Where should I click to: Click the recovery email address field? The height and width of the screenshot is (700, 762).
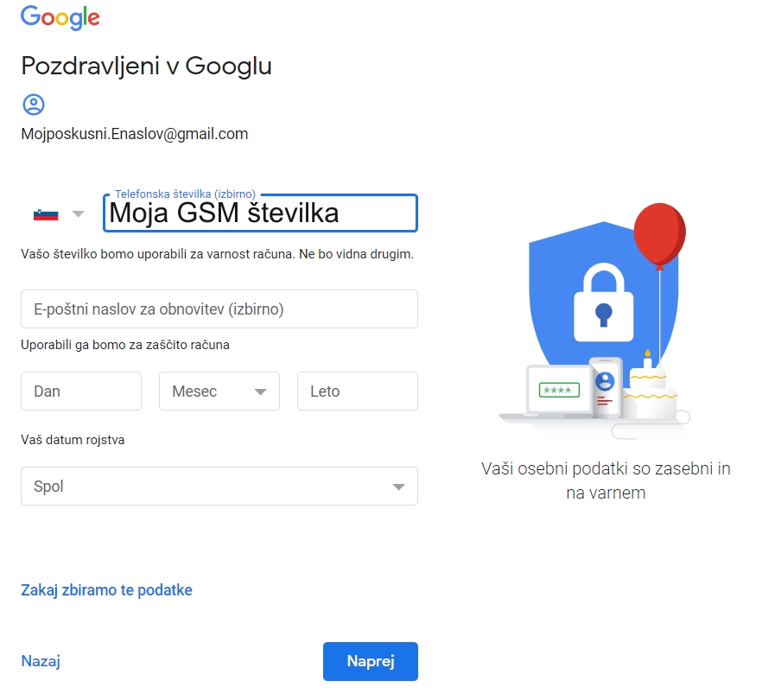point(219,309)
